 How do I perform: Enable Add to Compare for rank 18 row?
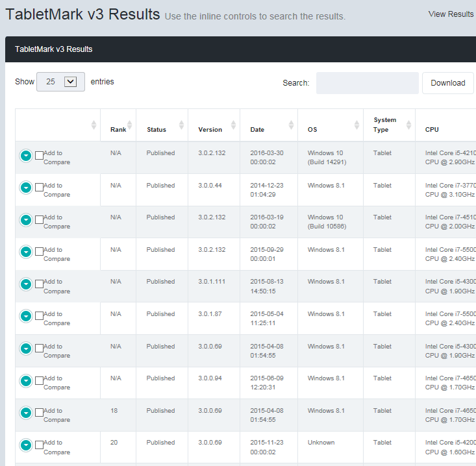point(39,413)
